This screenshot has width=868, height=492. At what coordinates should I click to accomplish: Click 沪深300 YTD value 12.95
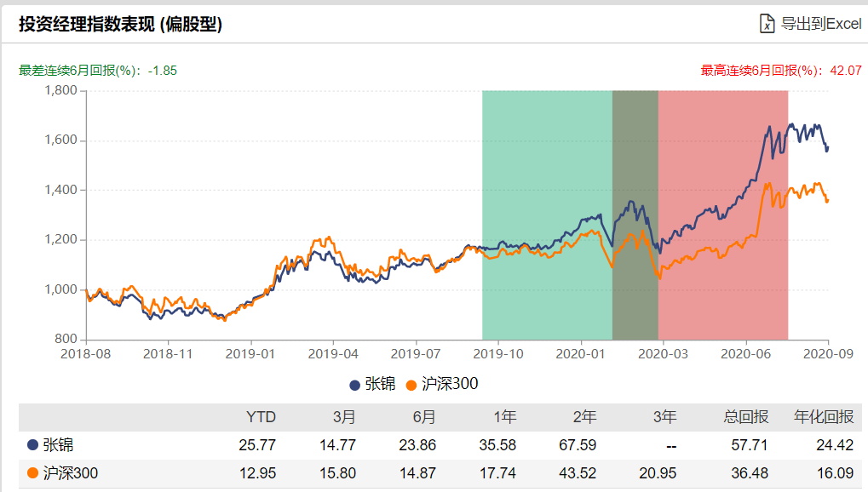pos(257,473)
